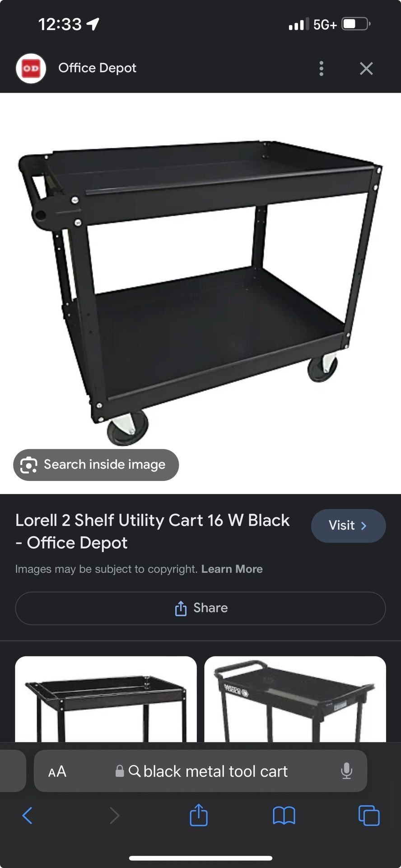Tap the Office Depot logo icon
401x868 pixels.
click(31, 68)
